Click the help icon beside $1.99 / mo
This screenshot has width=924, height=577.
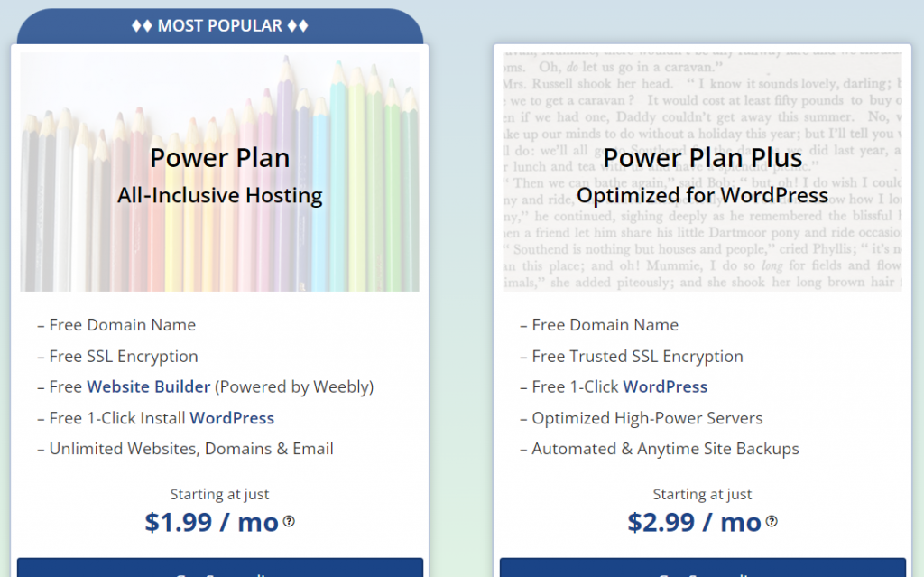(289, 521)
